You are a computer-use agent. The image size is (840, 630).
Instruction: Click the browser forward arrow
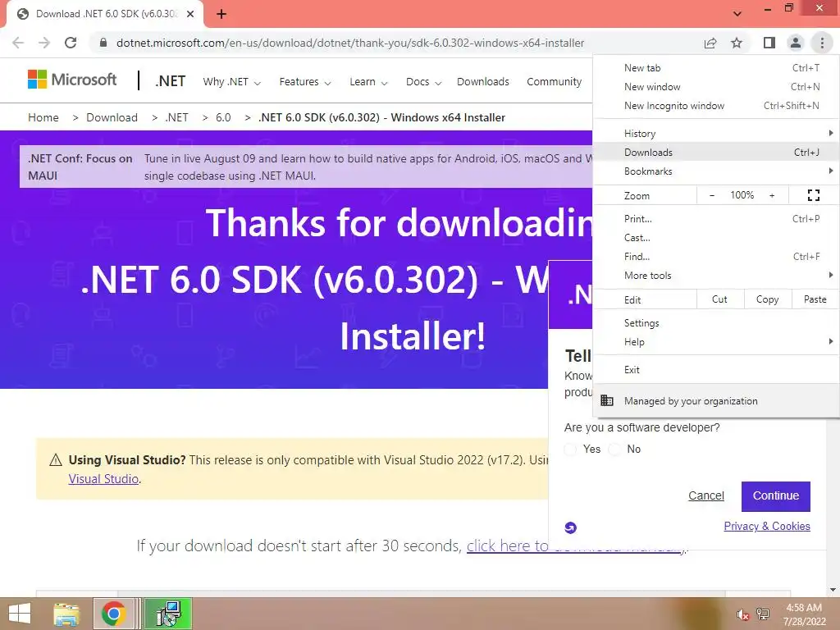click(x=44, y=43)
